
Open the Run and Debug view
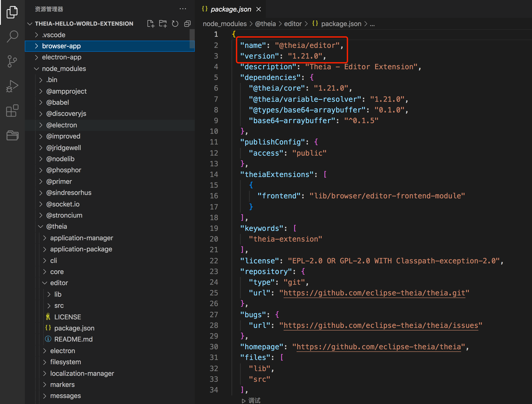(x=12, y=86)
